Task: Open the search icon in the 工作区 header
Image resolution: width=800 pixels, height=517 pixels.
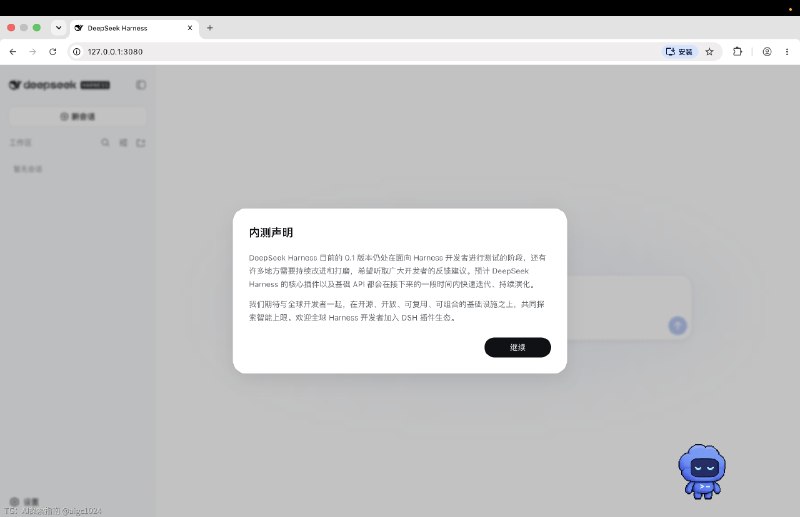Action: [x=105, y=142]
